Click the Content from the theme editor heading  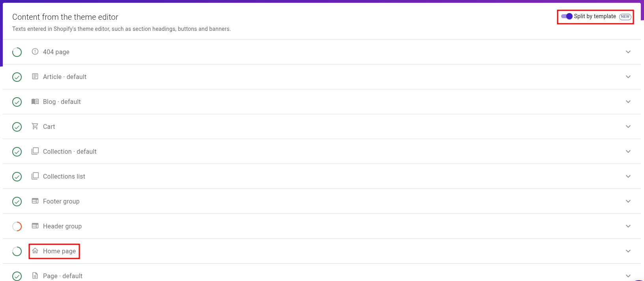(65, 17)
